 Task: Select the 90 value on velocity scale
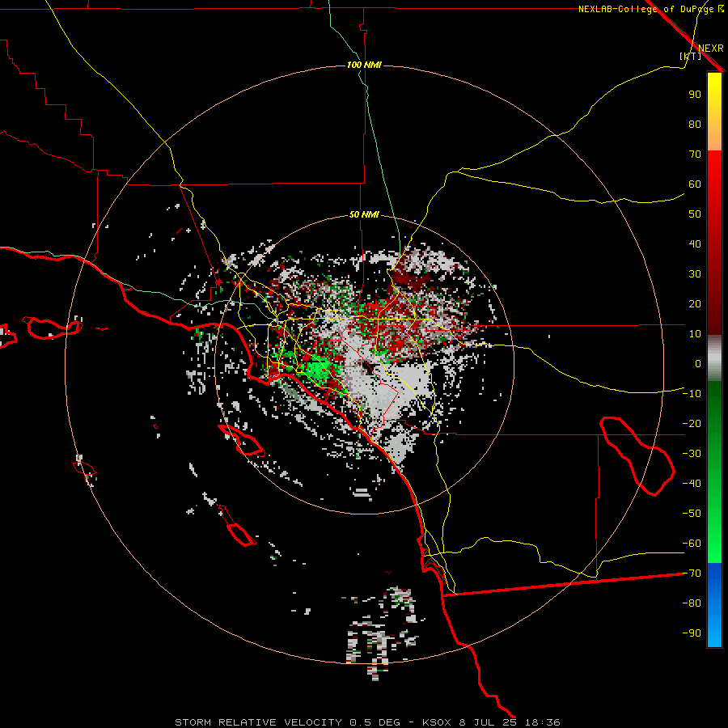tap(695, 95)
